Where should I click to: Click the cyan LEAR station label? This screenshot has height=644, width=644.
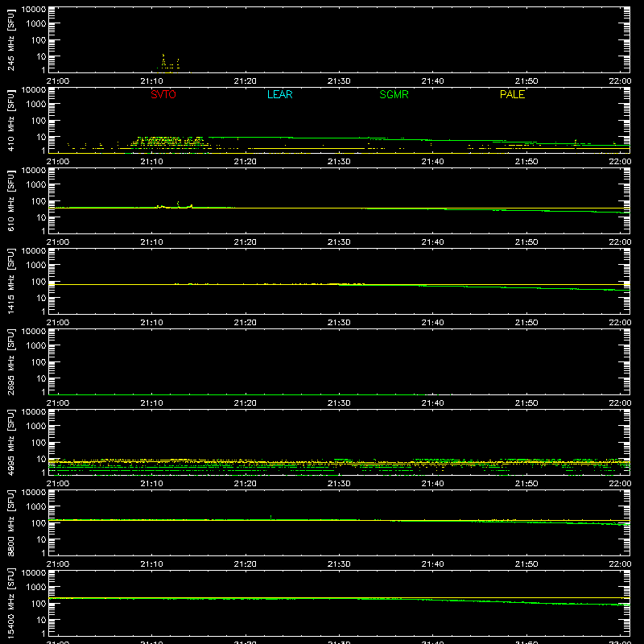(279, 94)
